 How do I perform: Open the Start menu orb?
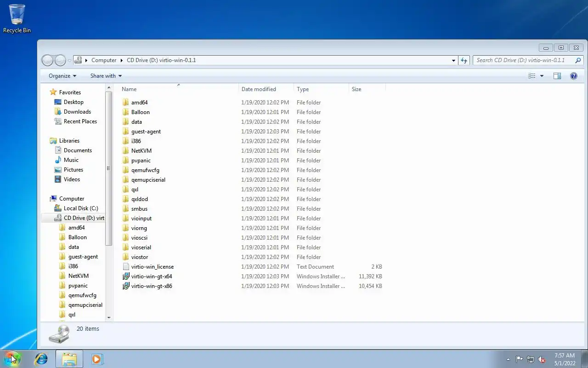coord(12,358)
